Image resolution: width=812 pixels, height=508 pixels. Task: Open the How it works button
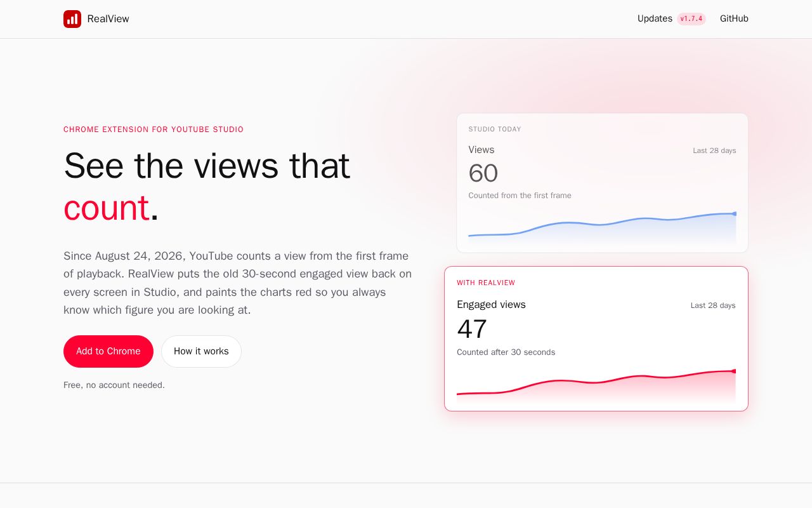201,351
